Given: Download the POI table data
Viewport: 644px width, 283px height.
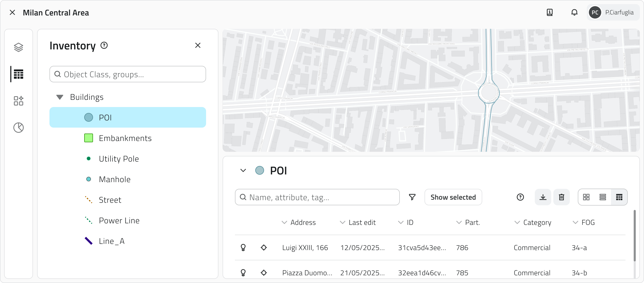Looking at the screenshot, I should click(x=543, y=197).
